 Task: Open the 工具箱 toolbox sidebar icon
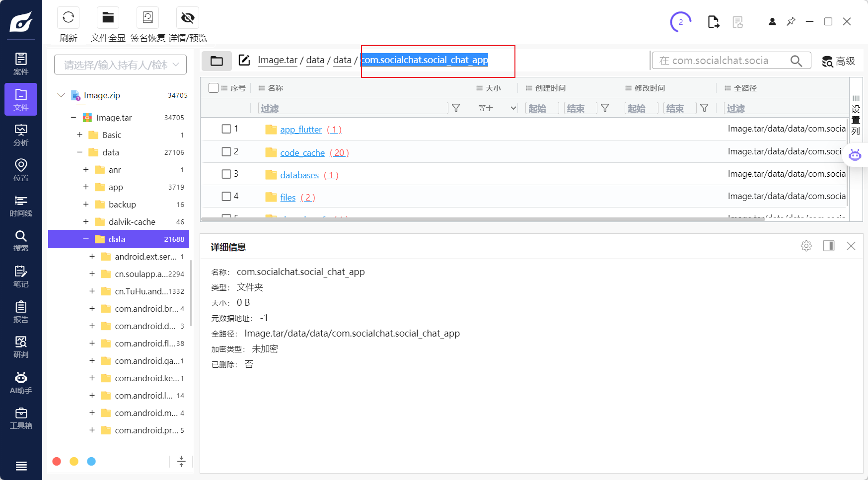click(21, 418)
